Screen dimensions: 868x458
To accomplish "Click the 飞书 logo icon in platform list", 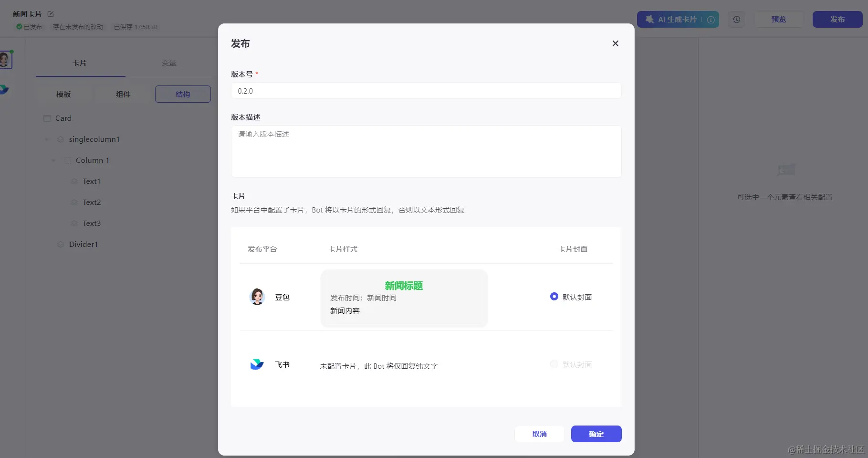I will (257, 364).
